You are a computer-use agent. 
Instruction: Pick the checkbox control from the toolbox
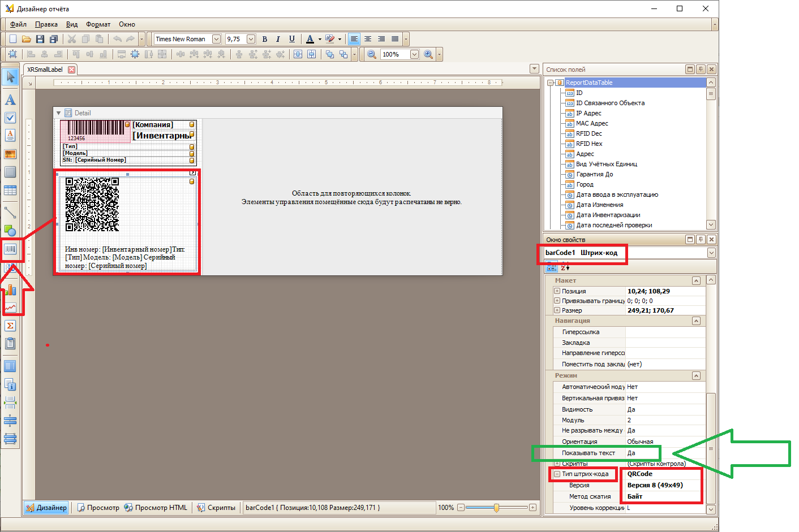click(10, 118)
